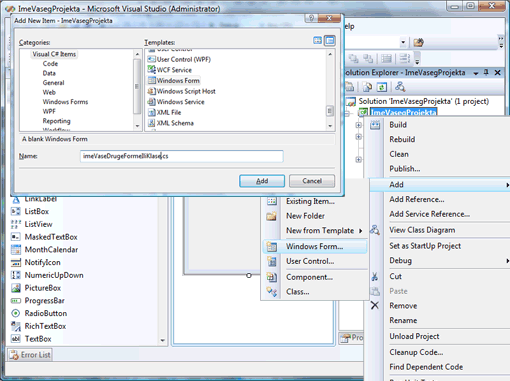Select the XML File template

click(x=165, y=113)
